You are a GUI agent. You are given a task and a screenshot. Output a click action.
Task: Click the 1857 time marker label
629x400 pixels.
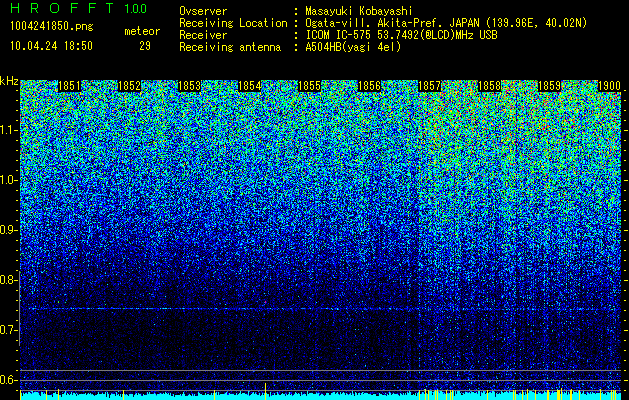[x=430, y=86]
